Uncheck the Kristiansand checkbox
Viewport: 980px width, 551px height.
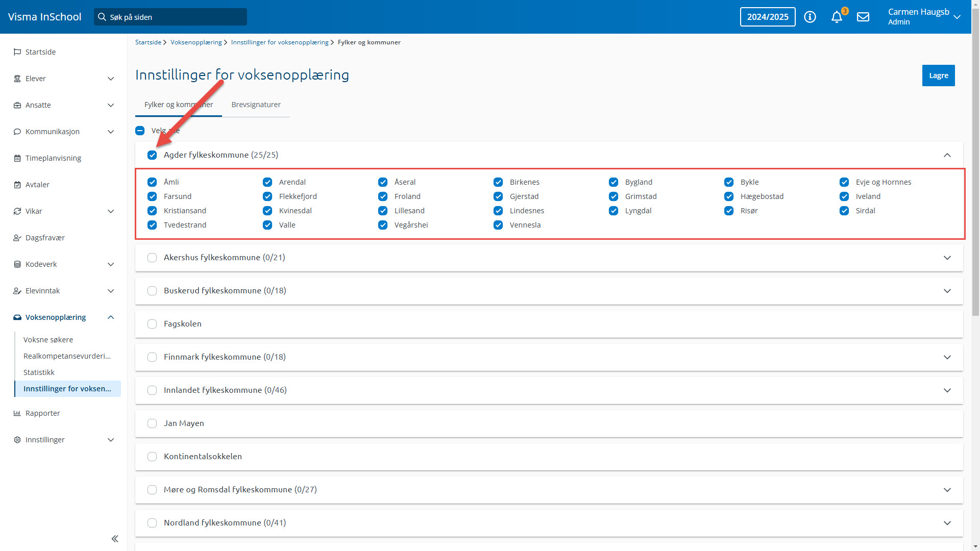(152, 211)
